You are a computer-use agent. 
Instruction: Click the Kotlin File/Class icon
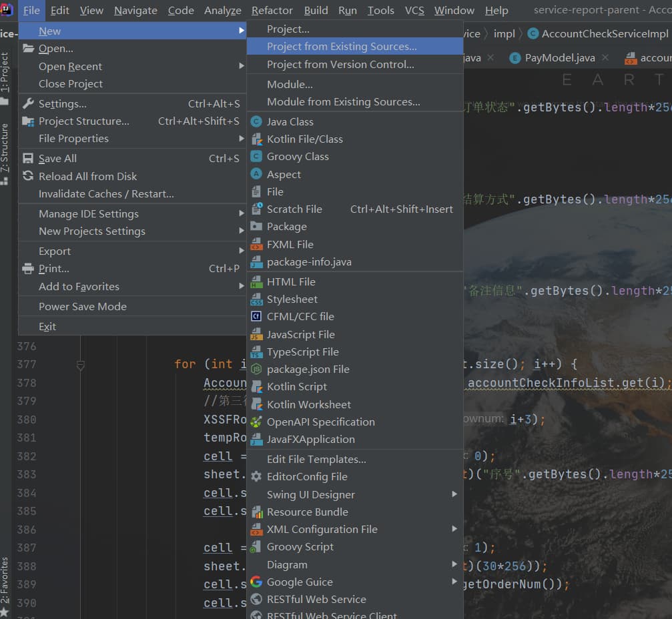tap(256, 139)
